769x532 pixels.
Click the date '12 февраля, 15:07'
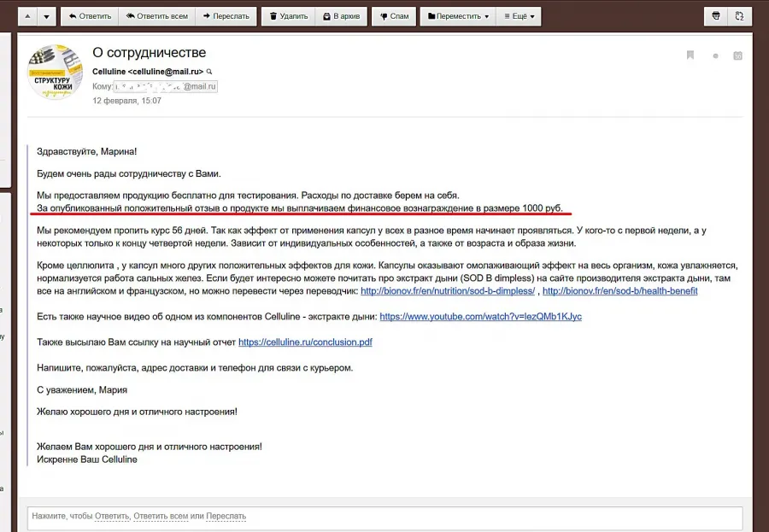point(126,101)
